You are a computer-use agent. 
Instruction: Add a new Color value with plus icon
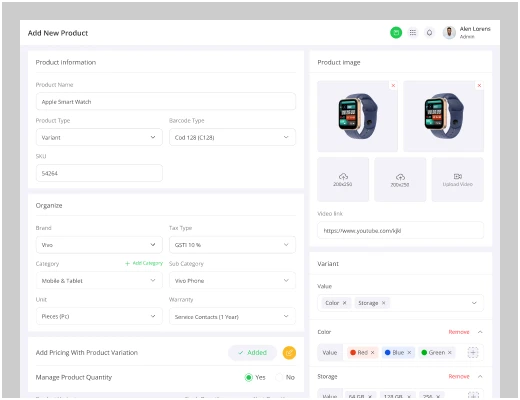click(x=473, y=352)
